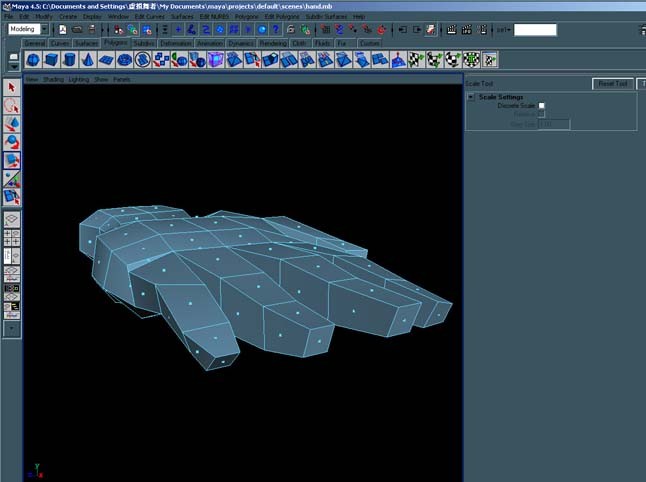Click the Step Size input field
Image resolution: width=646 pixels, height=482 pixels.
(x=554, y=124)
